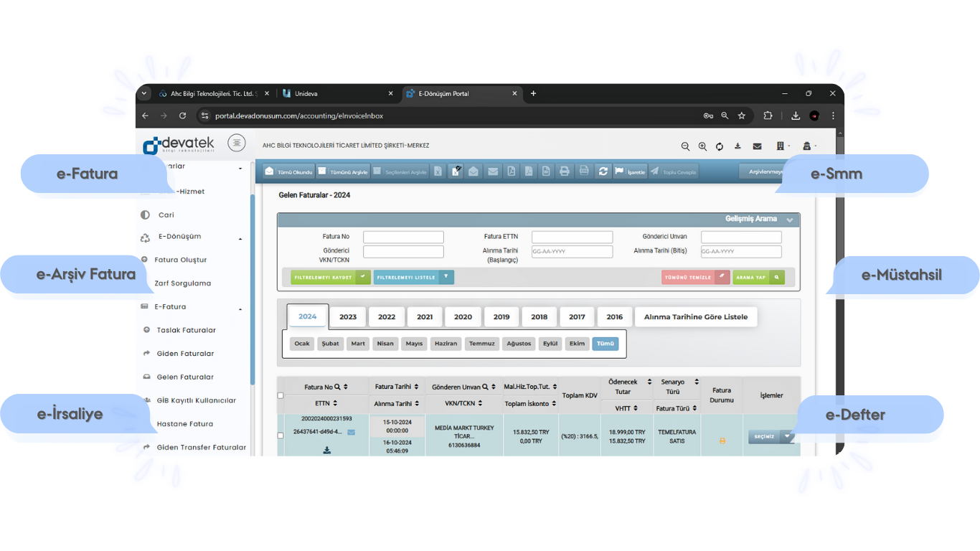
Task: Click the Fatura No input field
Action: point(403,237)
